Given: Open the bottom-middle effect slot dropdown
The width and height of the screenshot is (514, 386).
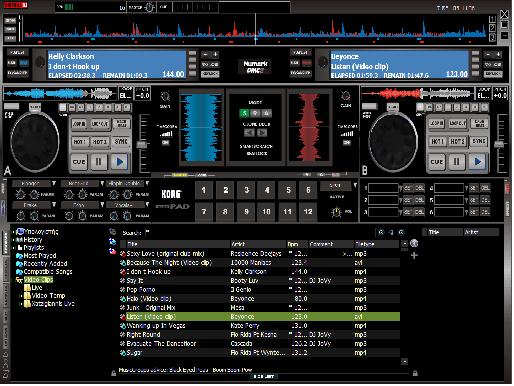Looking at the screenshot, I should pyautogui.click(x=102, y=205).
